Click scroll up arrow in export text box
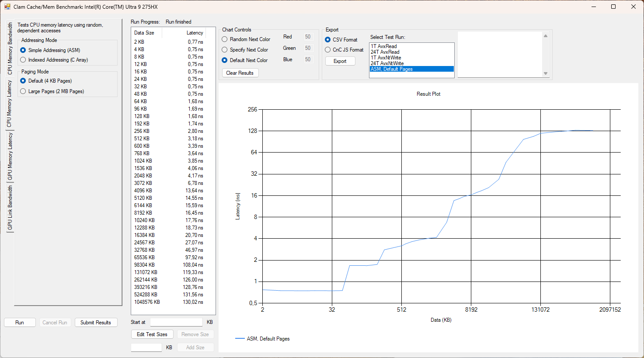Screen dimensions: 644x358 pyautogui.click(x=546, y=36)
